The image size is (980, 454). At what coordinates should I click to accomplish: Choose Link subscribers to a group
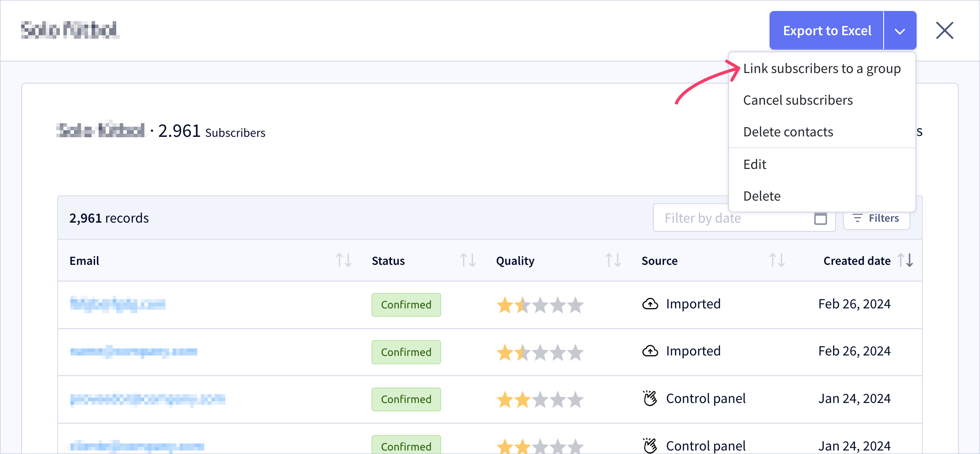pos(822,69)
